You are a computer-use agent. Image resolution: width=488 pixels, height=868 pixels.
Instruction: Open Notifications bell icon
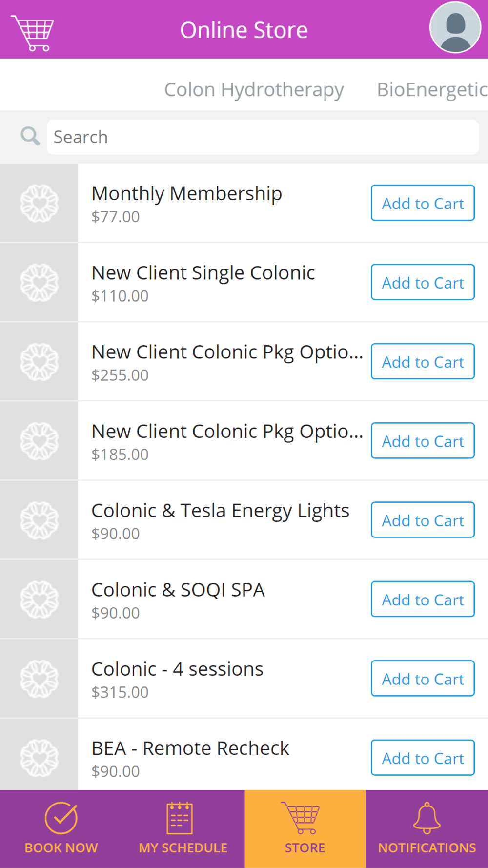tap(427, 818)
